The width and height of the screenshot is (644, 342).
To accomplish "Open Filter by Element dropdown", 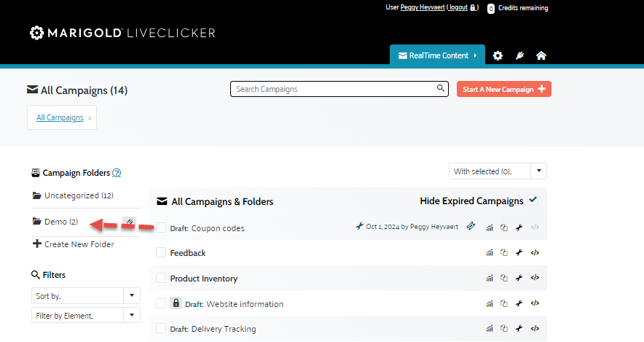I will point(85,316).
